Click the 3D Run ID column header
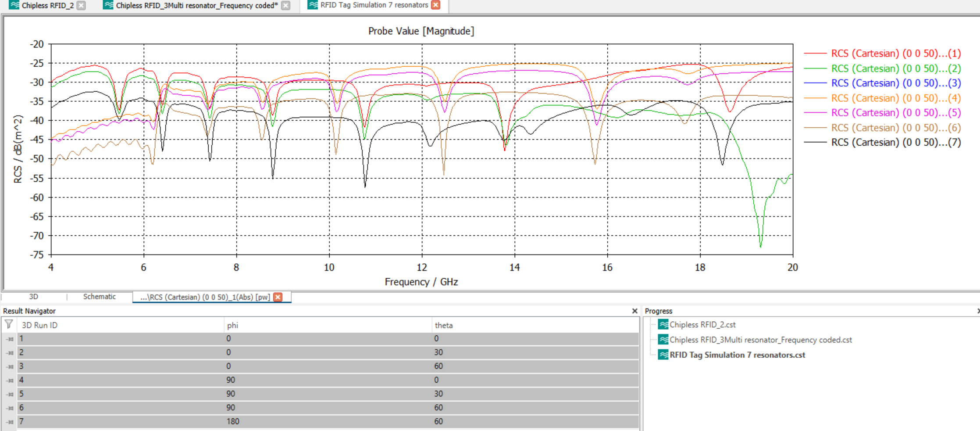 pyautogui.click(x=39, y=325)
